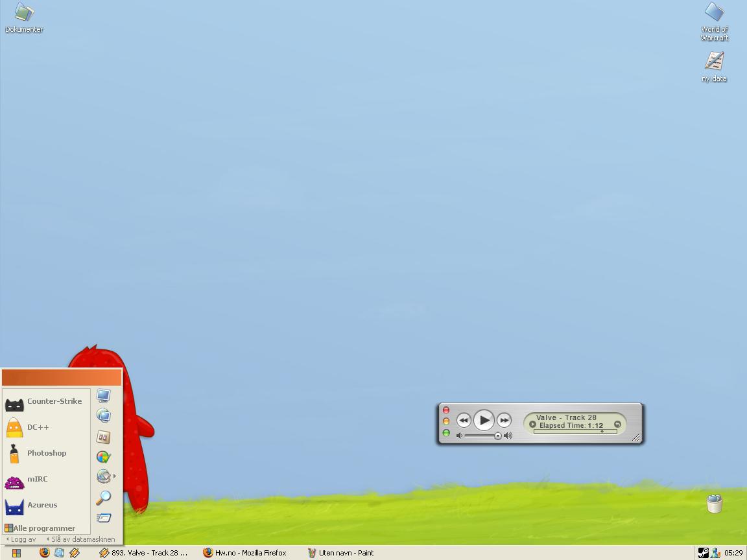This screenshot has height=560, width=747.
Task: Minimize the player with the yellow button
Action: [x=446, y=421]
